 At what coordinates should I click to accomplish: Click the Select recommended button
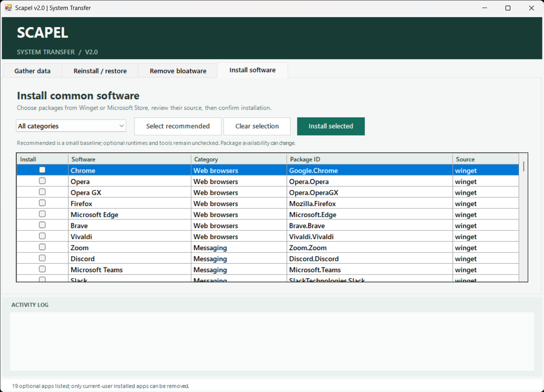178,126
